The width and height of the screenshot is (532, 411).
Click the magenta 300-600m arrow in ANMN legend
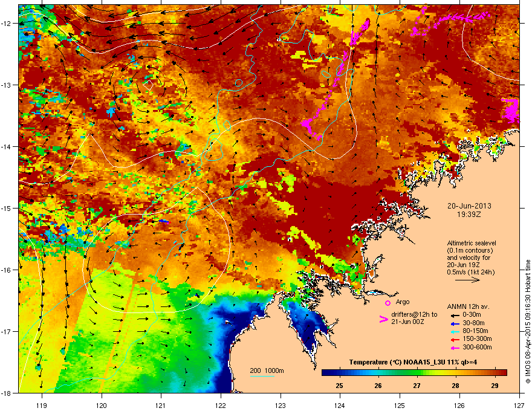coord(455,348)
